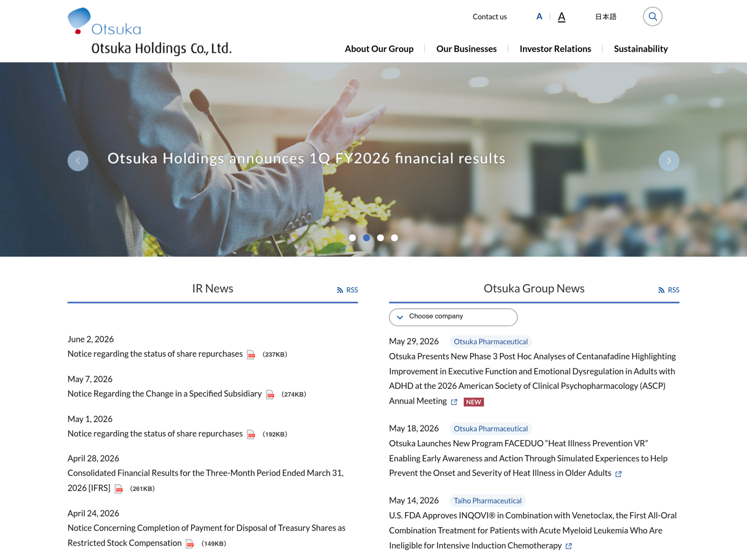Select the second carousel dot
This screenshot has width=747, height=560.
tap(367, 238)
